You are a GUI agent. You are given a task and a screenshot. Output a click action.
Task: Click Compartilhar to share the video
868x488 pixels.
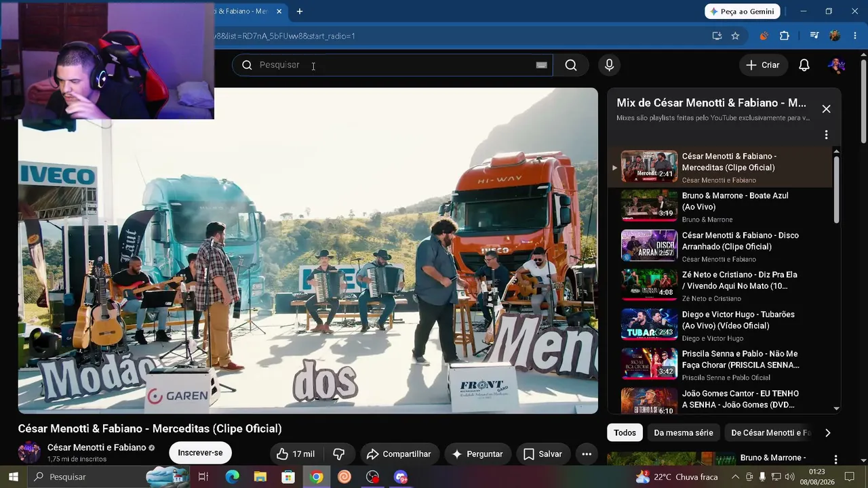tap(399, 454)
